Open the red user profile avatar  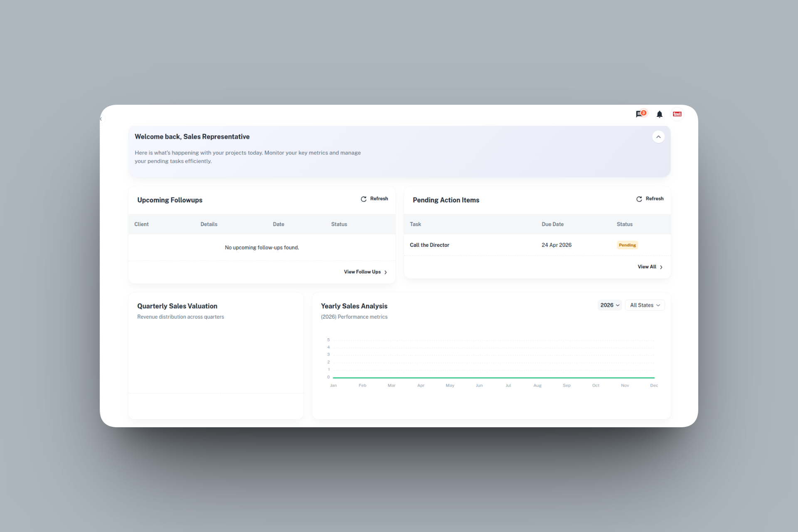pyautogui.click(x=677, y=114)
